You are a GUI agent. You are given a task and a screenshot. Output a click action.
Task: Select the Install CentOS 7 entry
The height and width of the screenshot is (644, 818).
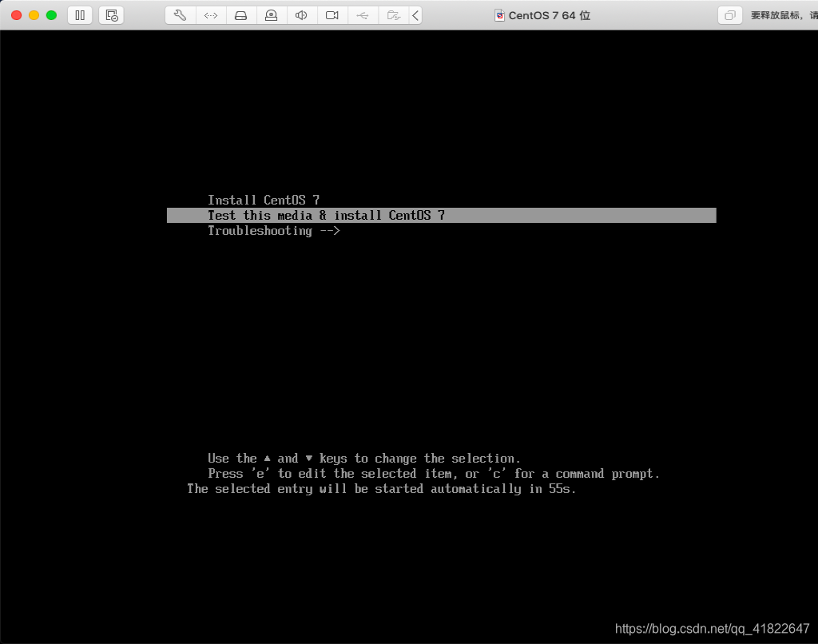coord(264,200)
